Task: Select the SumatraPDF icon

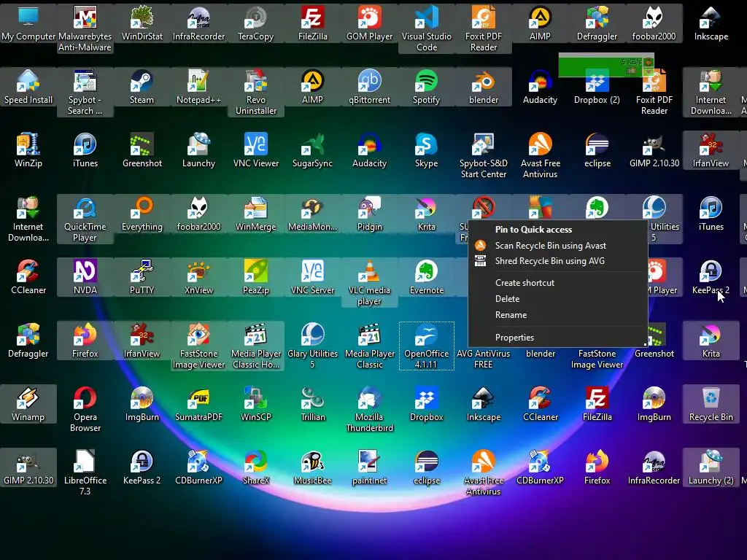Action: 198,404
